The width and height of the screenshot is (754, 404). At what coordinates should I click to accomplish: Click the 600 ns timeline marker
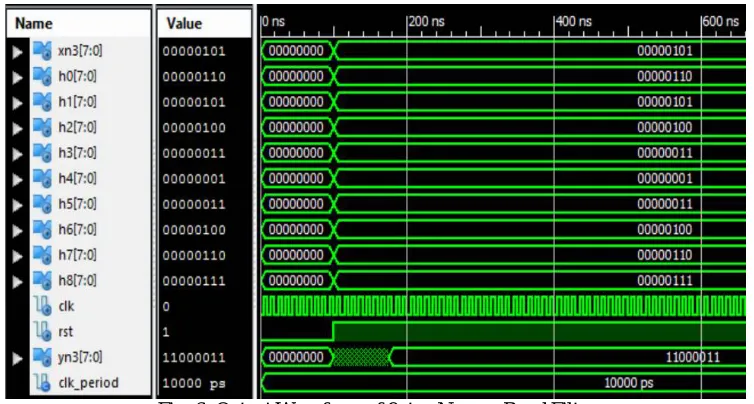tap(721, 22)
